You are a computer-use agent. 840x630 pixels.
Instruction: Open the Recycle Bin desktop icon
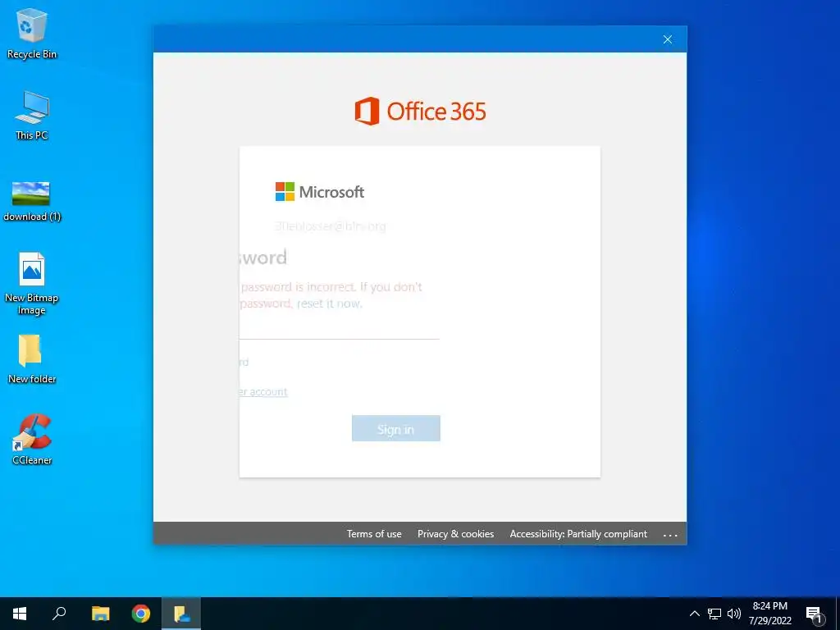[32, 33]
